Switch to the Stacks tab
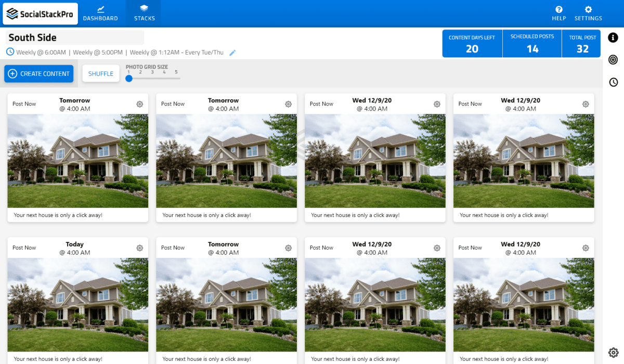Viewport: 624px width, 364px height. tap(144, 14)
